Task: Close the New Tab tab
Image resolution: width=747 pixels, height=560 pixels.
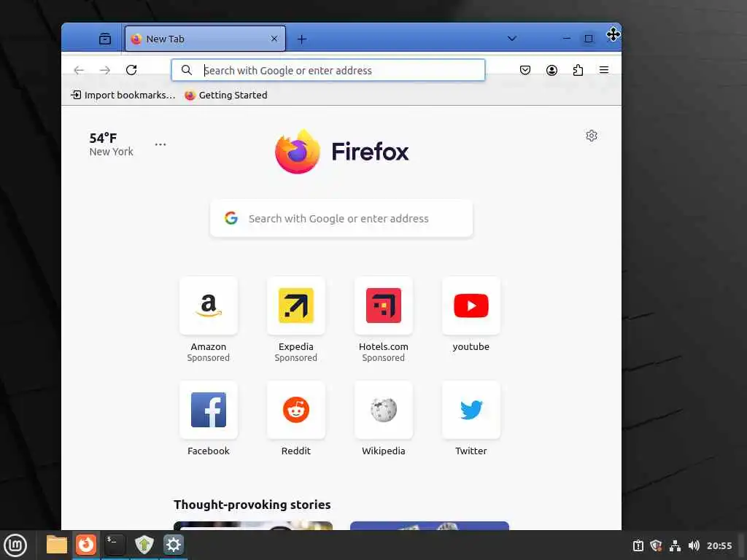Action: coord(274,39)
